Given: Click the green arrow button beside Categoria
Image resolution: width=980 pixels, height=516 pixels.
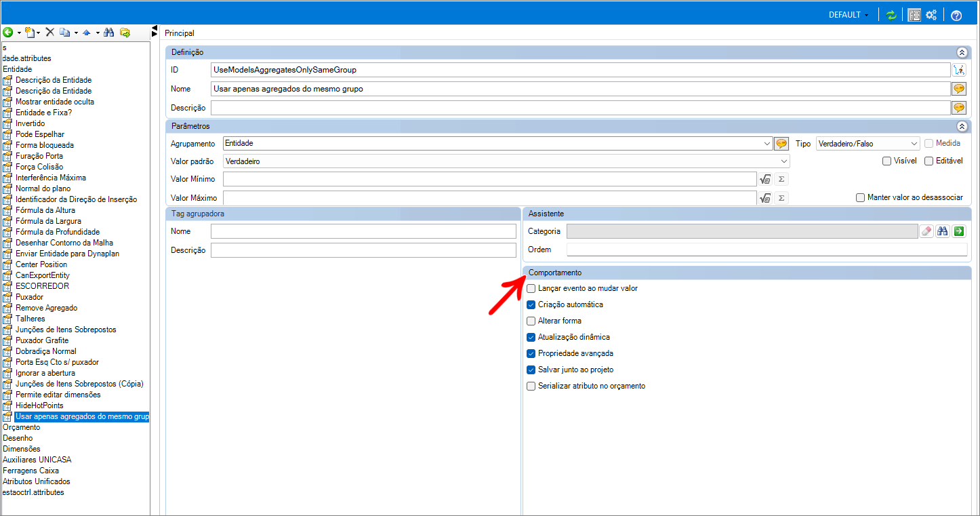Looking at the screenshot, I should [958, 231].
